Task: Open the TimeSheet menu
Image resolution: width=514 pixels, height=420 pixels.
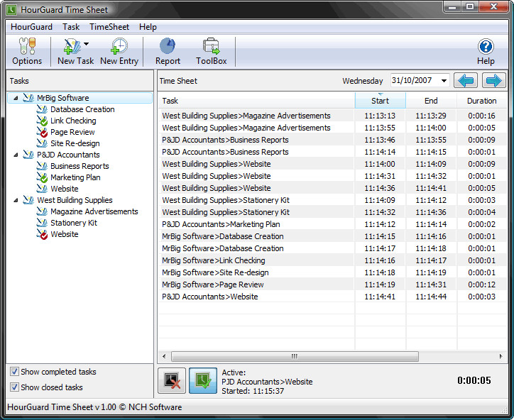Action: [109, 27]
